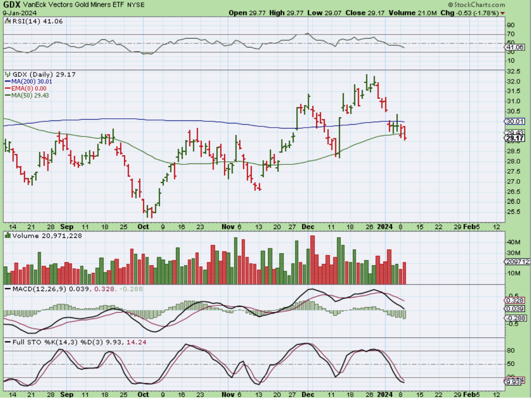Image resolution: width=532 pixels, height=398 pixels.
Task: Select the MACD(12,26,9) indicator label
Action: pyautogui.click(x=30, y=289)
